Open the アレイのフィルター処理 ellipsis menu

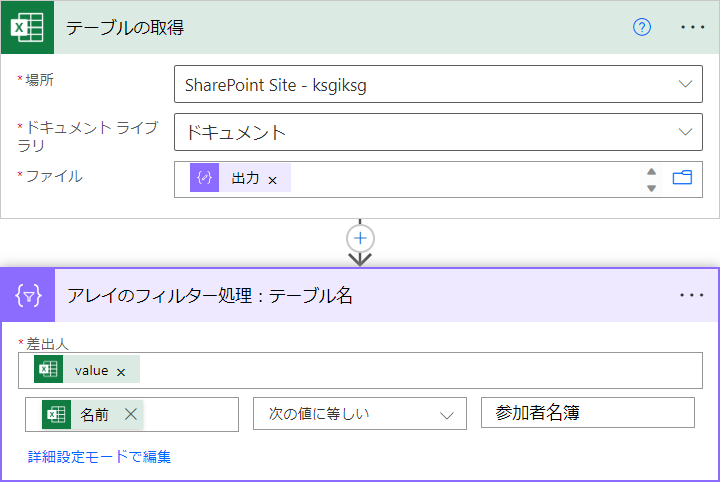tap(692, 295)
